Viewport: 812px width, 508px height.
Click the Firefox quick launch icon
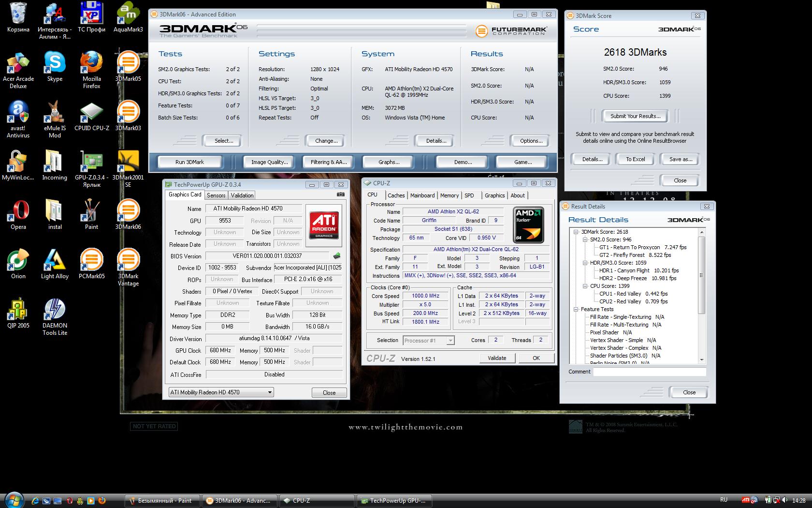point(102,501)
